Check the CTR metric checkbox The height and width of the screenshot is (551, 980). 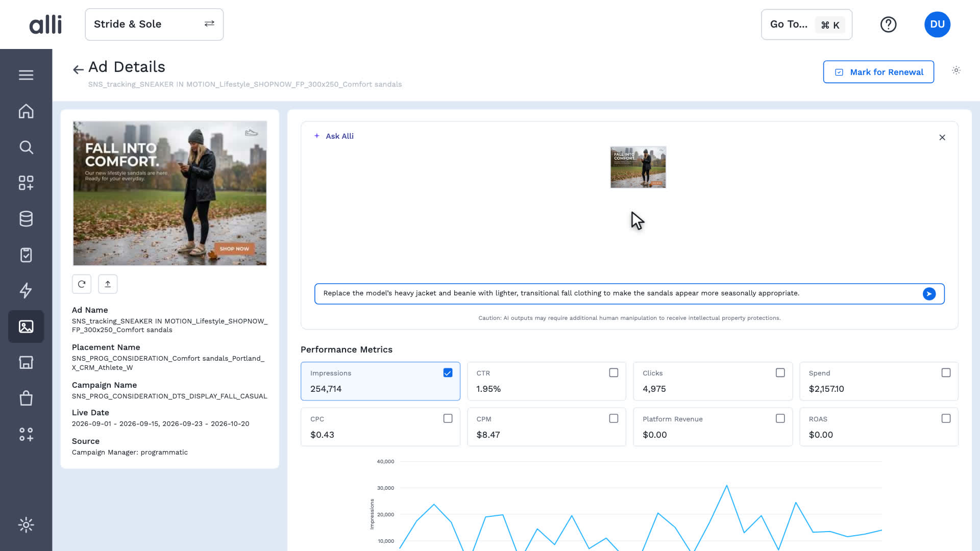(x=614, y=373)
